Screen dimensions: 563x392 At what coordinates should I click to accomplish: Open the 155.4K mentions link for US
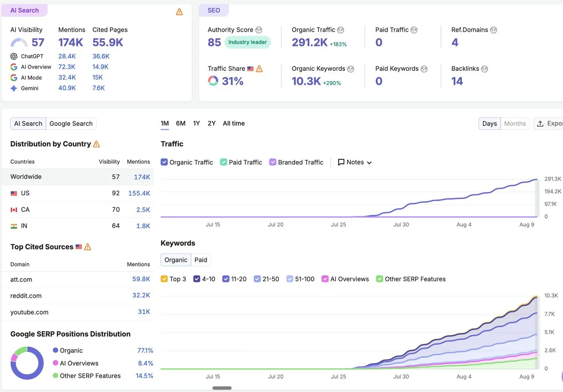click(139, 193)
